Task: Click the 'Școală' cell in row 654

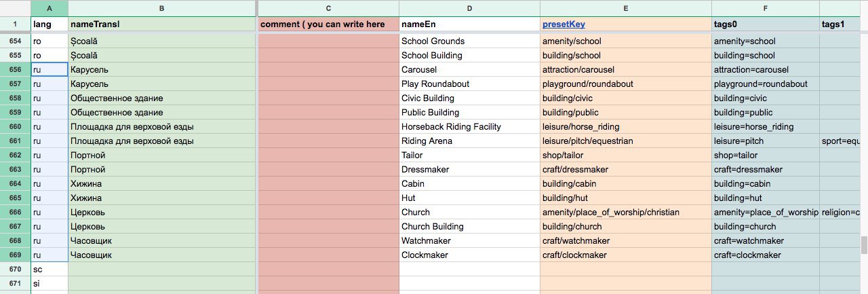Action: point(161,41)
